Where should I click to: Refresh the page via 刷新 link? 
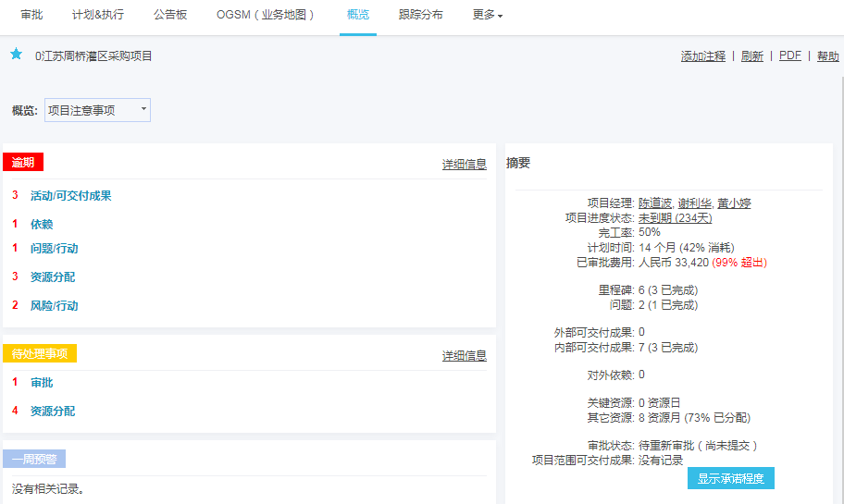tap(752, 56)
